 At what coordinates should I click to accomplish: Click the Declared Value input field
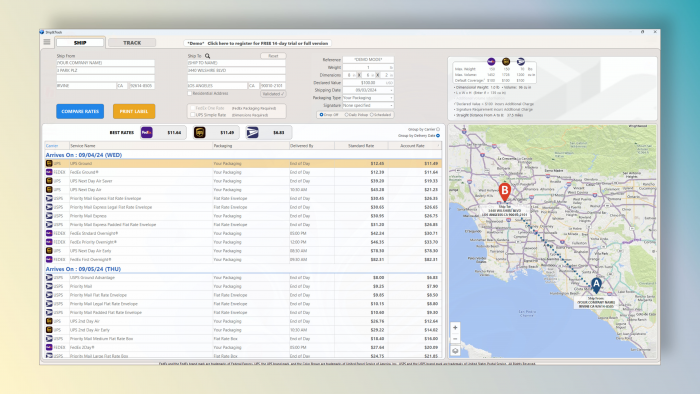point(368,83)
